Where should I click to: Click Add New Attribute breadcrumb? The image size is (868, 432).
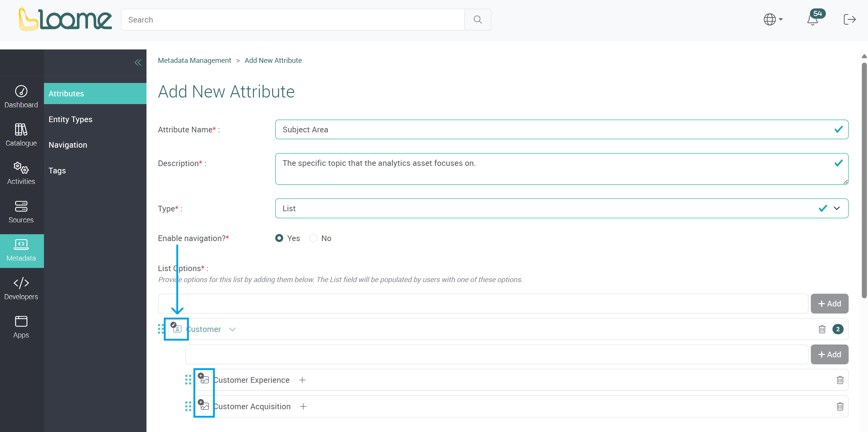pos(273,60)
